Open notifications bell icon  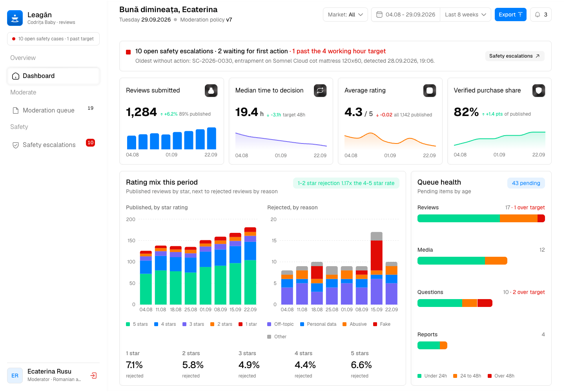(x=538, y=15)
